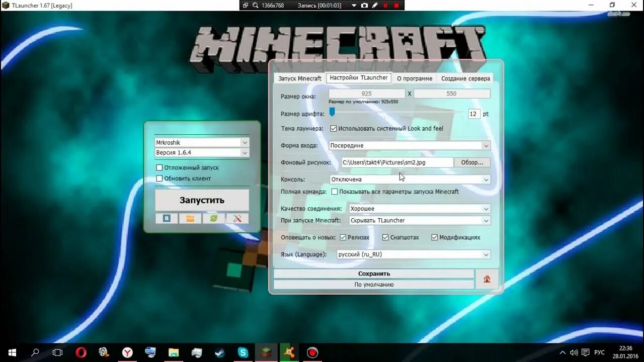Open File Explorer from the taskbar

click(174, 352)
